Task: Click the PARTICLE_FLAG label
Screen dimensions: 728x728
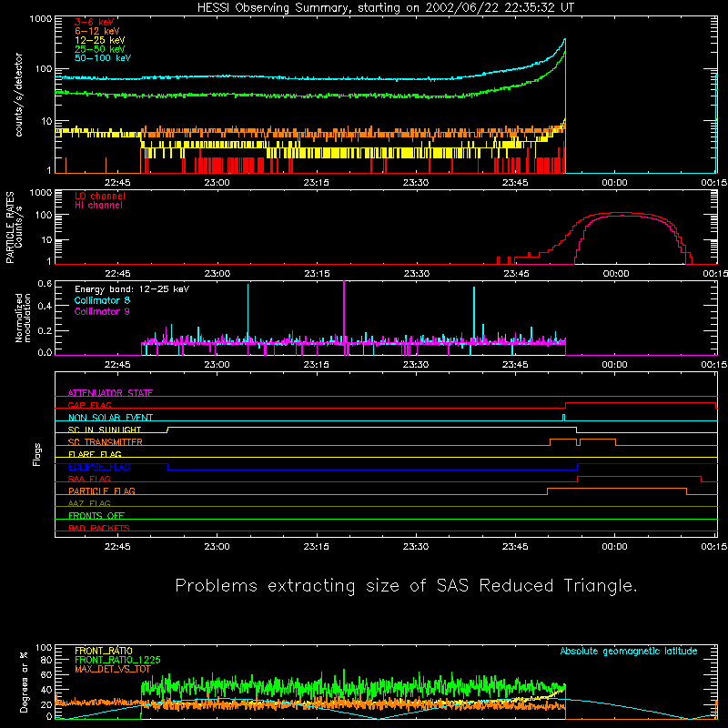Action: pos(102,490)
